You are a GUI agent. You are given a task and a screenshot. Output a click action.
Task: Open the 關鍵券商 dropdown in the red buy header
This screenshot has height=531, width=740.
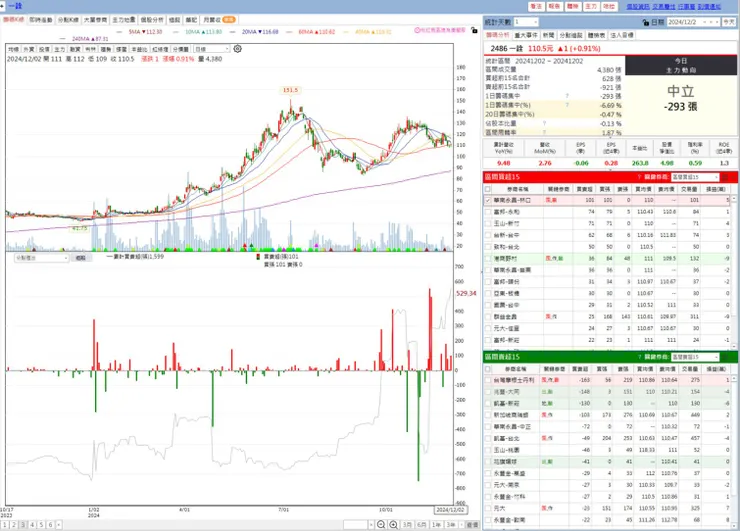pos(695,177)
